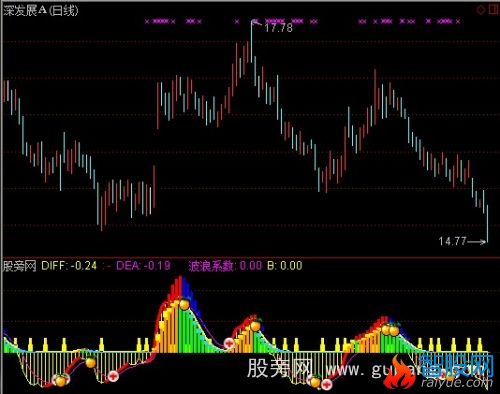Image resolution: width=500 pixels, height=394 pixels.
Task: Click the 深发展A (日线) chart title
Action: (x=41, y=11)
